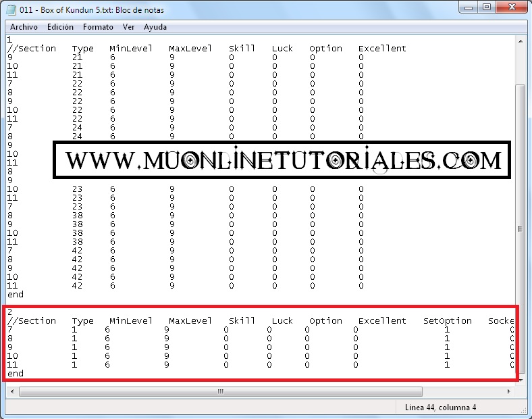Click 'Luck' in the second section header
Screen dimensions: 532x419
[282, 321]
